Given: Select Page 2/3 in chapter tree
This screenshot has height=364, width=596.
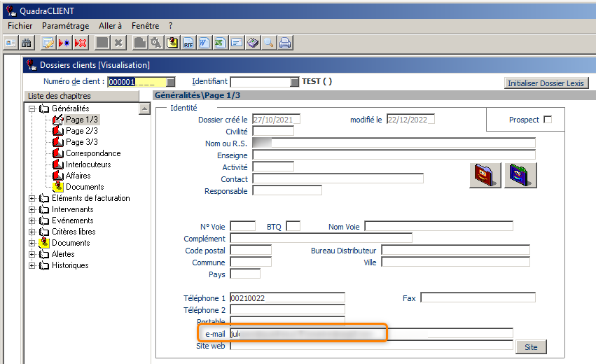Looking at the screenshot, I should tap(81, 131).
